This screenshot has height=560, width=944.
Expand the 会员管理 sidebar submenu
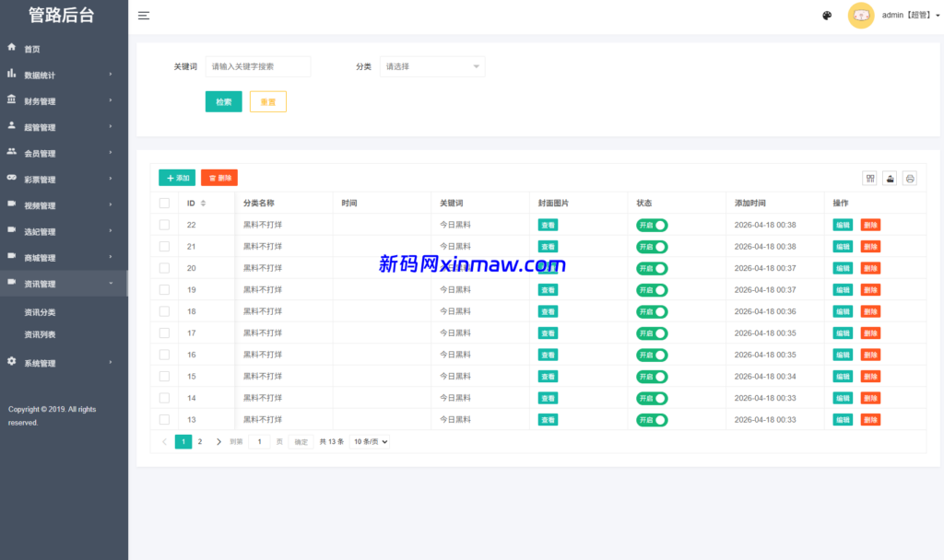pos(55,152)
